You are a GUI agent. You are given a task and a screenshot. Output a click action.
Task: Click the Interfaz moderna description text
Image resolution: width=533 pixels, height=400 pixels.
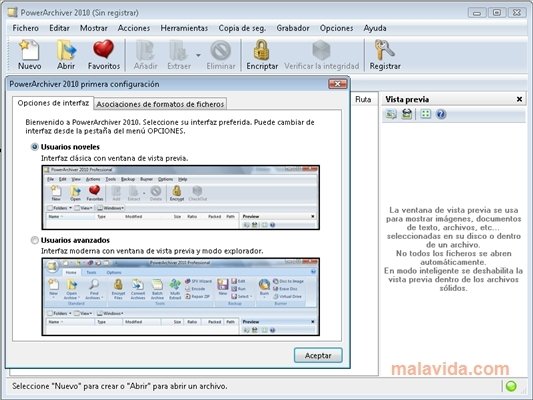click(152, 251)
